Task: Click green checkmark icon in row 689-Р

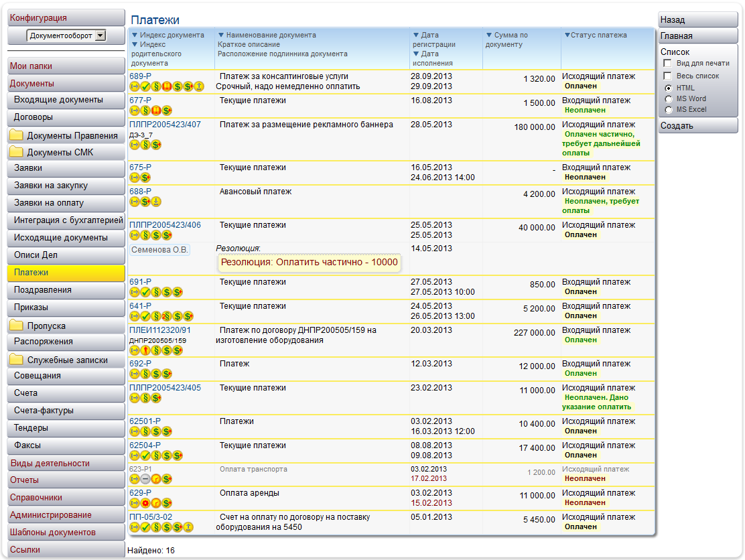Action: click(145, 86)
